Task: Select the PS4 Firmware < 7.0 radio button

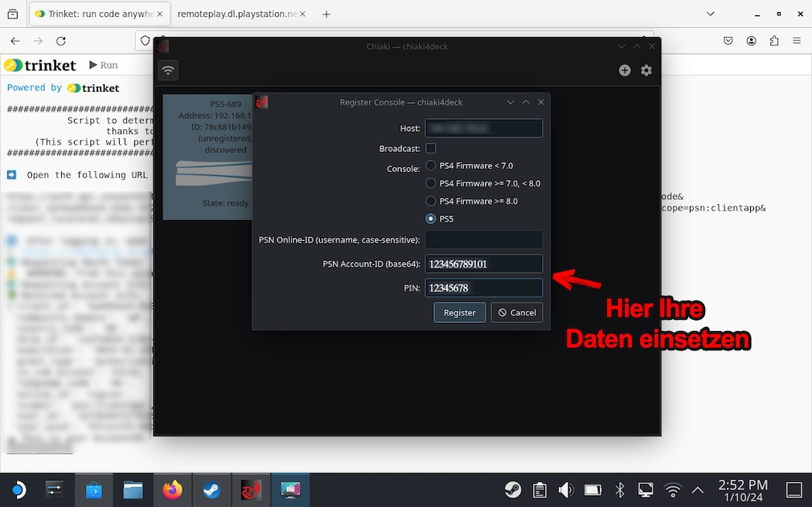Action: tap(431, 166)
